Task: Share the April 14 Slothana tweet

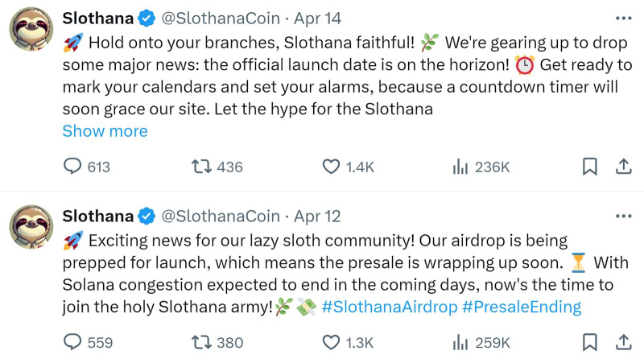Action: 622,167
